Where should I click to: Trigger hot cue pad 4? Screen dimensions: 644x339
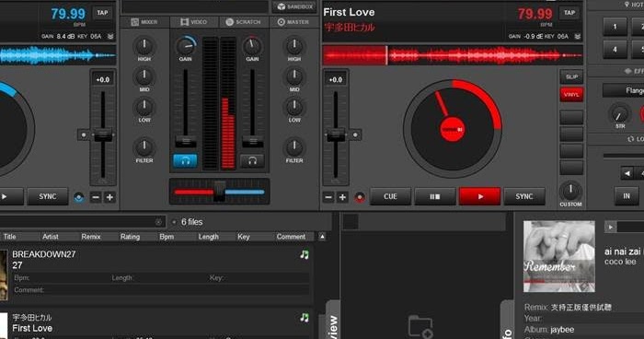(615, 50)
